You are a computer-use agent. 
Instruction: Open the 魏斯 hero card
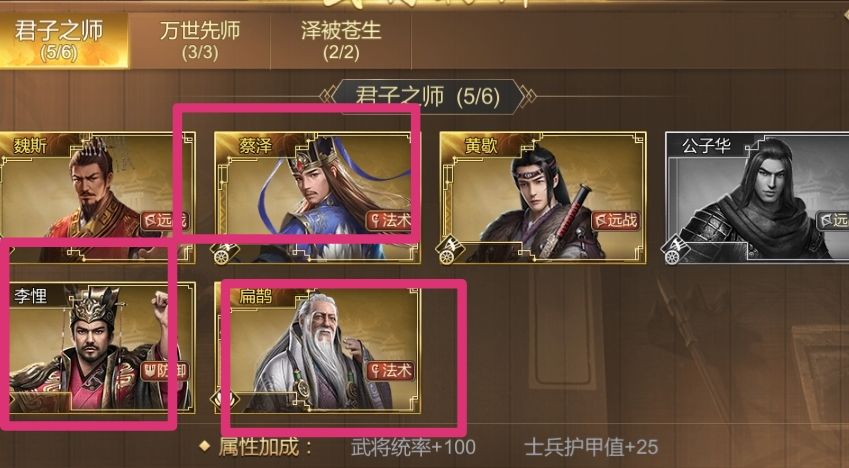(97, 197)
